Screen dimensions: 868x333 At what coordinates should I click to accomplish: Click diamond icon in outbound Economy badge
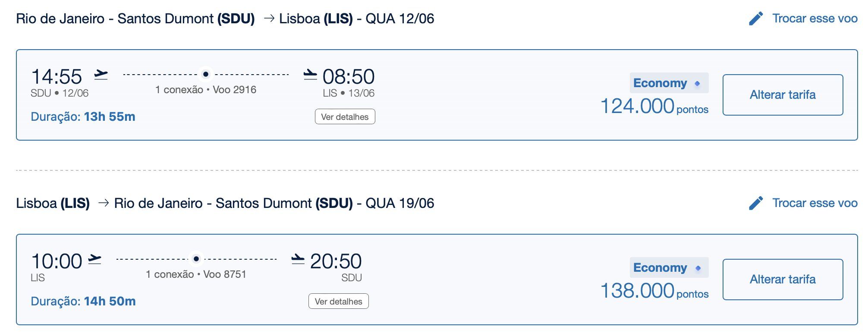[x=697, y=83]
